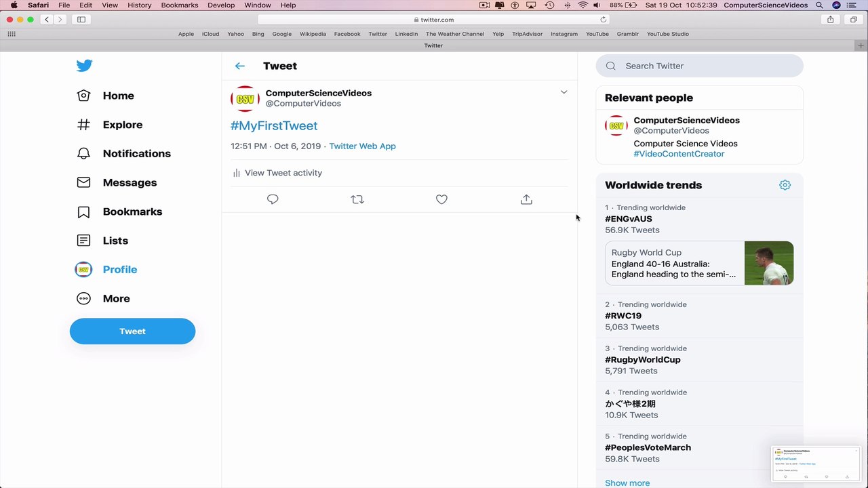Viewport: 868px width, 488px height.
Task: Share the tweet
Action: [x=526, y=199]
